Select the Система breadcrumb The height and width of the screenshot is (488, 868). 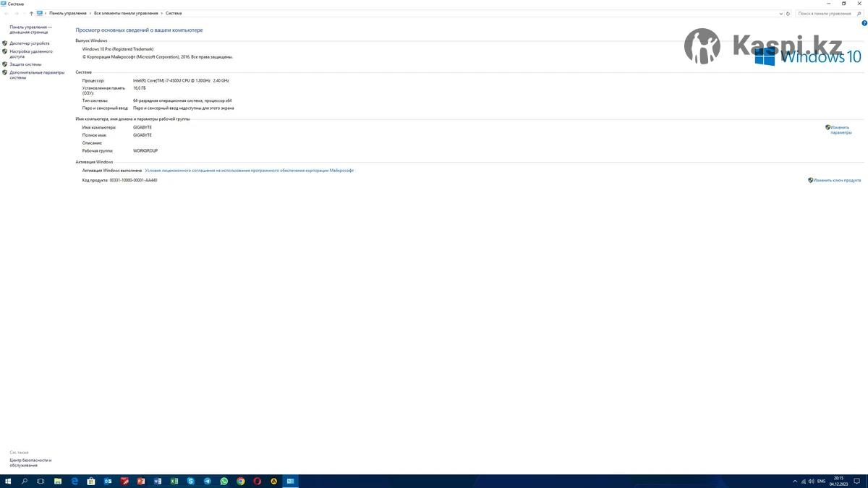pyautogui.click(x=174, y=13)
